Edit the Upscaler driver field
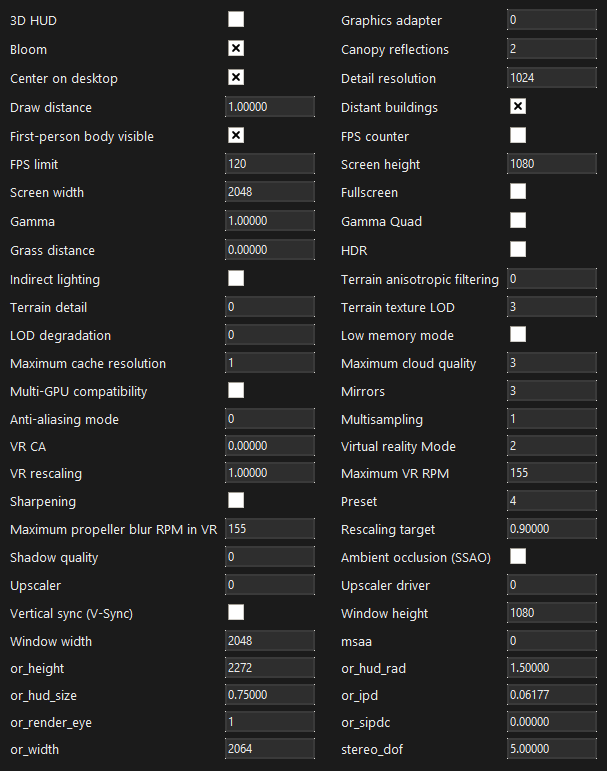The image size is (607, 771). point(552,585)
